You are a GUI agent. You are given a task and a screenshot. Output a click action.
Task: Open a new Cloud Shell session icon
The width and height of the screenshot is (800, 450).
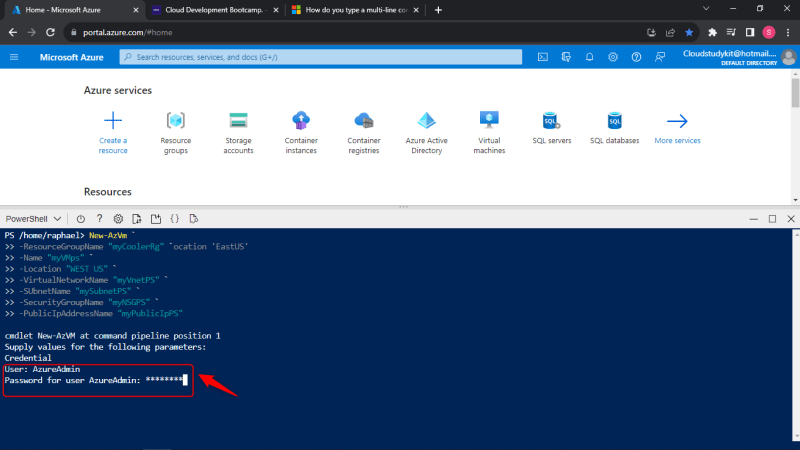[156, 219]
